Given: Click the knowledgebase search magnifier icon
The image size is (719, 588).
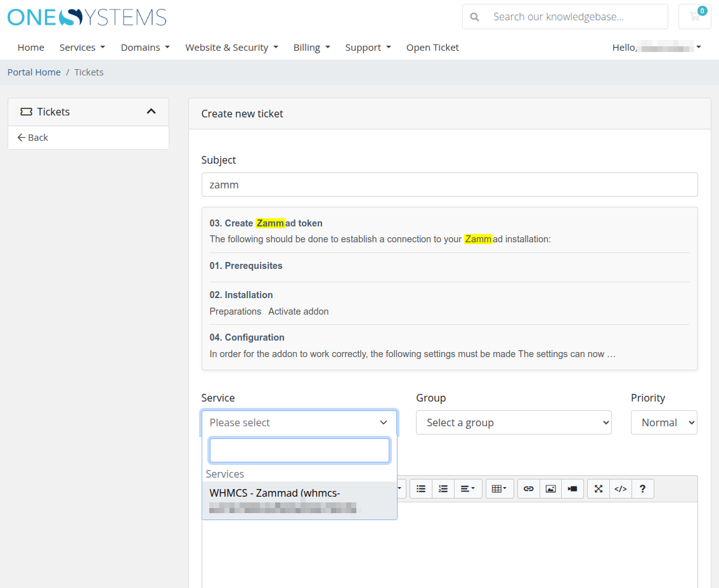Looking at the screenshot, I should click(x=475, y=17).
